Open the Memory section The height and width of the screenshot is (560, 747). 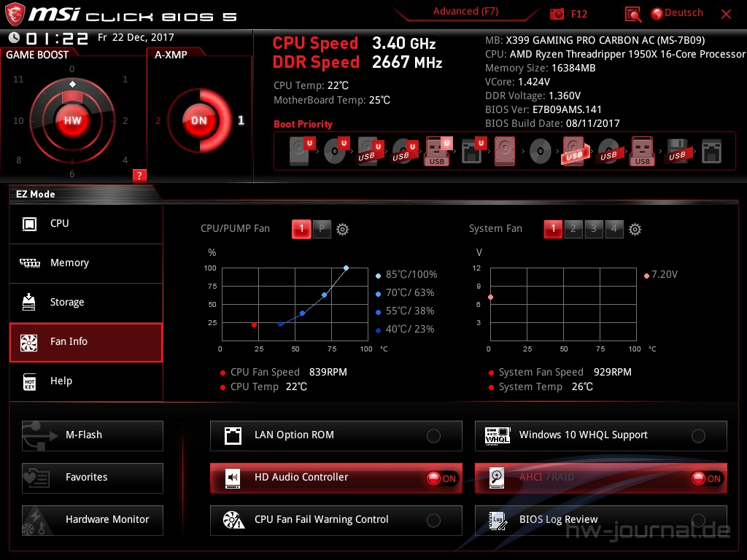pos(86,263)
